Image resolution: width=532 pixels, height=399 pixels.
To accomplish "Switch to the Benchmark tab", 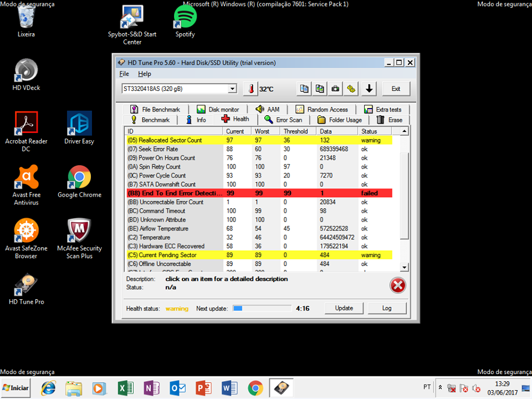I will [150, 120].
